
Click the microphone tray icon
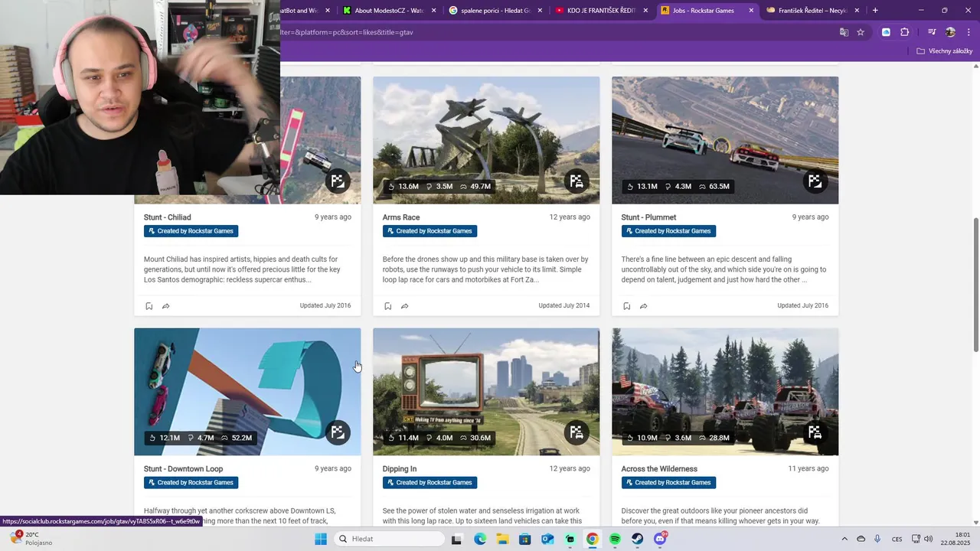coord(877,539)
